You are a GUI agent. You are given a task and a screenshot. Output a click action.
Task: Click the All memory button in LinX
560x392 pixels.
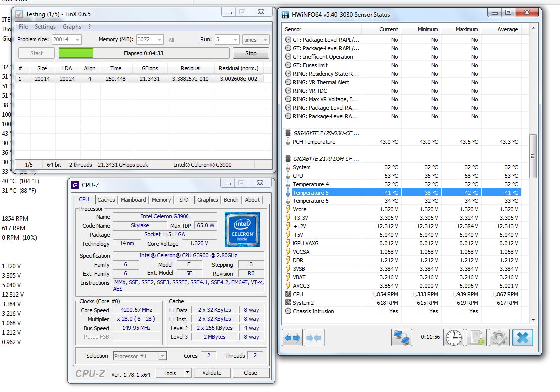click(x=171, y=40)
